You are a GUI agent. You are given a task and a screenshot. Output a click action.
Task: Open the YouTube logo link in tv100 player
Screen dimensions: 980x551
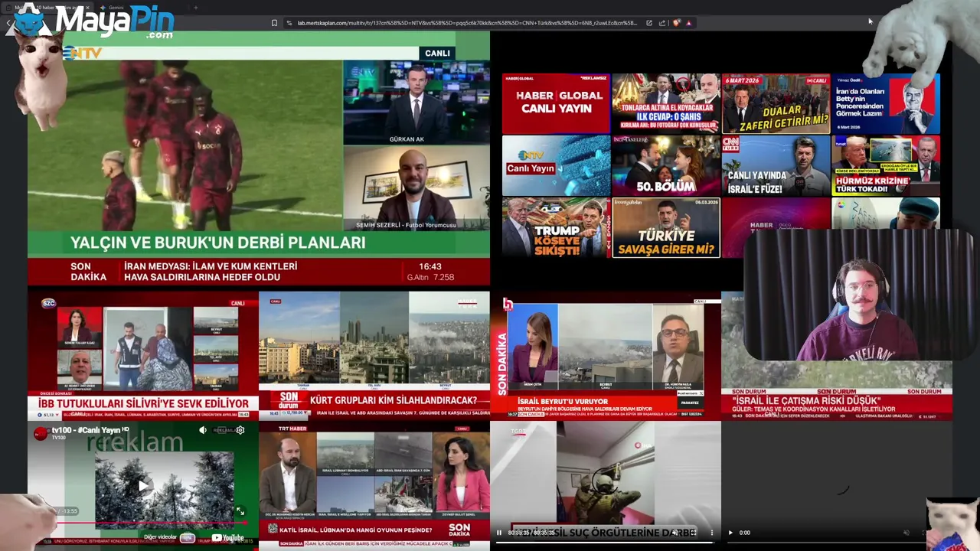[x=228, y=537]
